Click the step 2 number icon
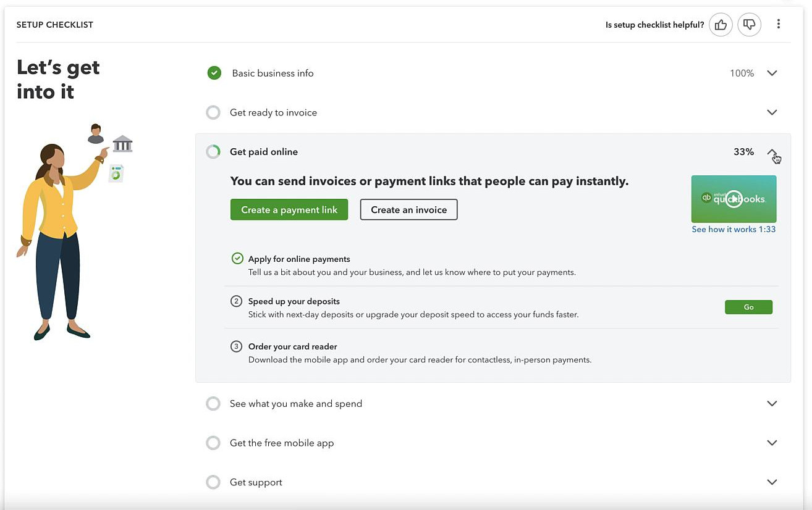This screenshot has width=812, height=510. coord(236,301)
